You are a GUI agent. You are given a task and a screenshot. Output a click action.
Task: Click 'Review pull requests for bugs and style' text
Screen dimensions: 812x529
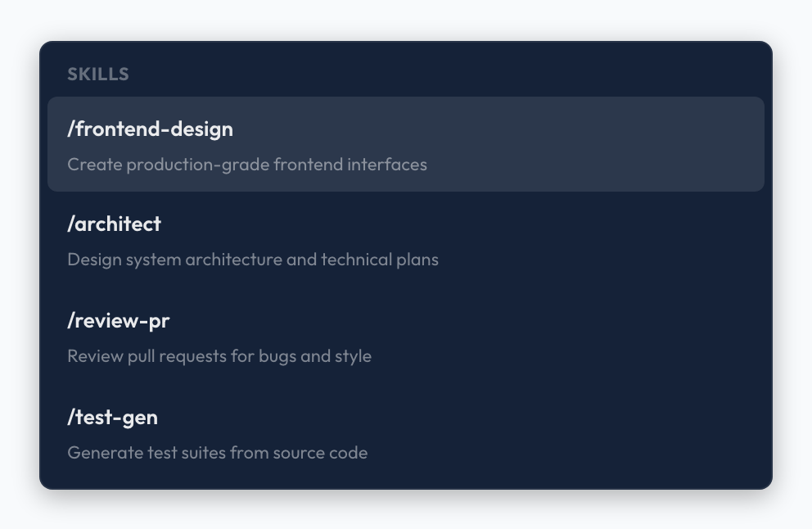click(x=219, y=356)
